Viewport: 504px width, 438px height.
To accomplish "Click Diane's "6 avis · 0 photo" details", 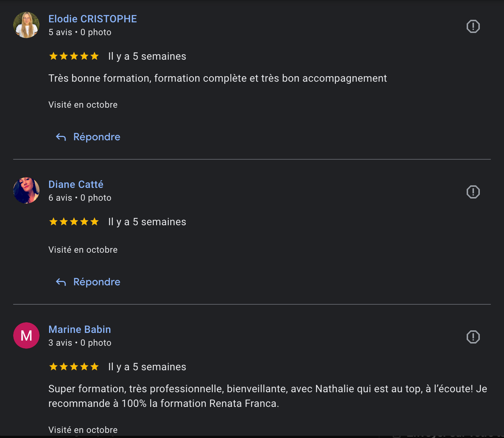I will point(80,198).
